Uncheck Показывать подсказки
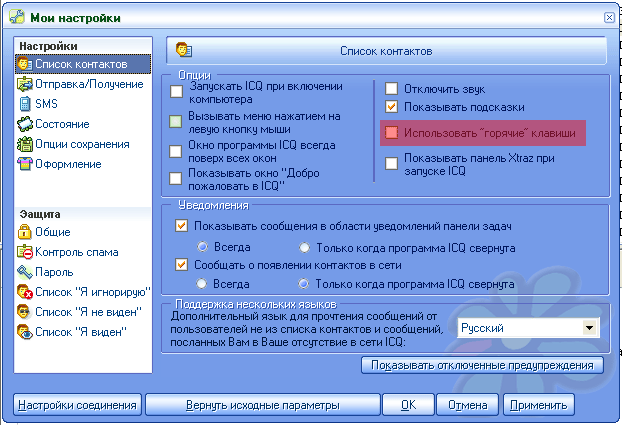622x425 pixels. click(x=392, y=107)
